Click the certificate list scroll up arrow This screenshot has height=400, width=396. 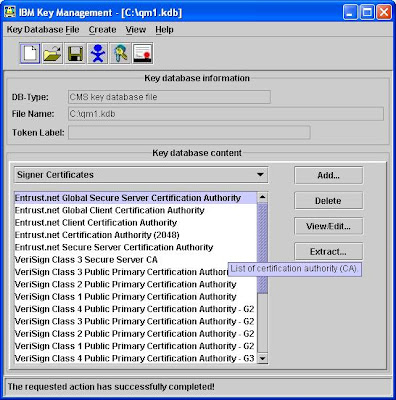click(262, 197)
